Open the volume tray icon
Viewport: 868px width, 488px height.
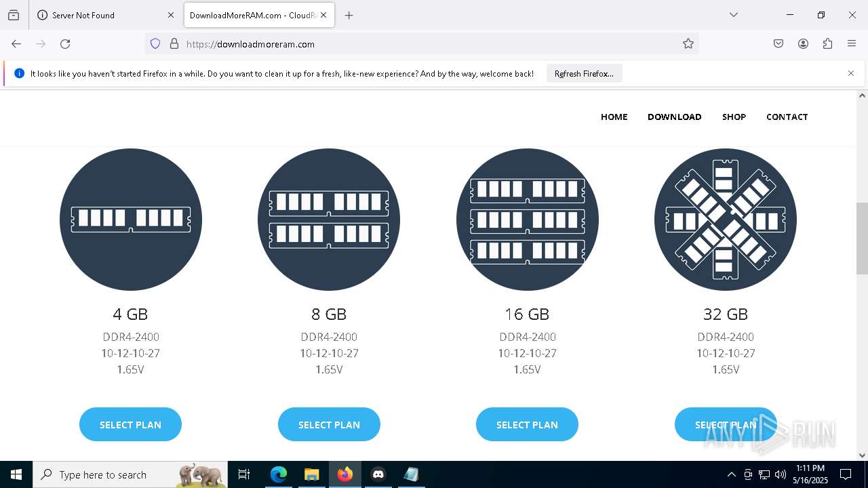pos(781,474)
